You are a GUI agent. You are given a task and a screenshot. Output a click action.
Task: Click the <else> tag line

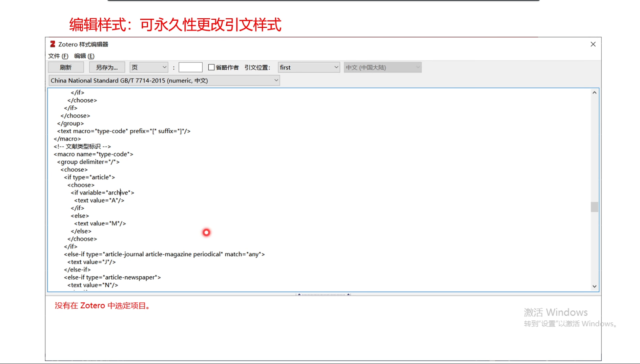tap(80, 216)
